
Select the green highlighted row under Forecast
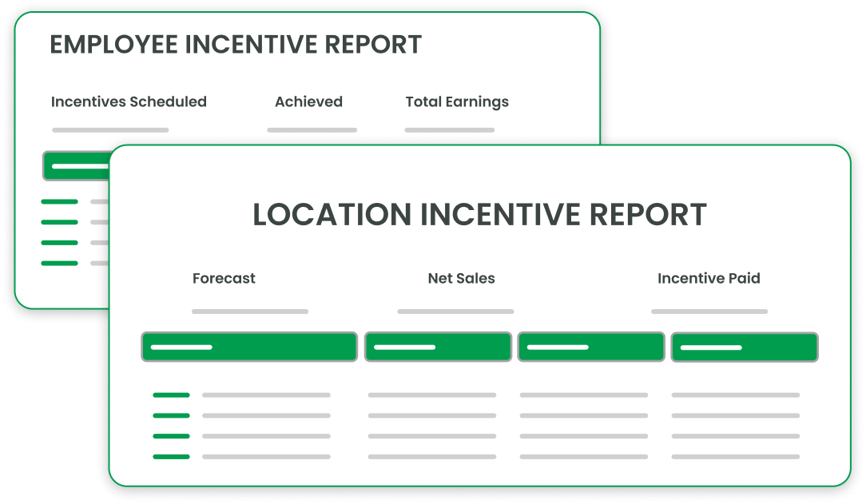[248, 347]
